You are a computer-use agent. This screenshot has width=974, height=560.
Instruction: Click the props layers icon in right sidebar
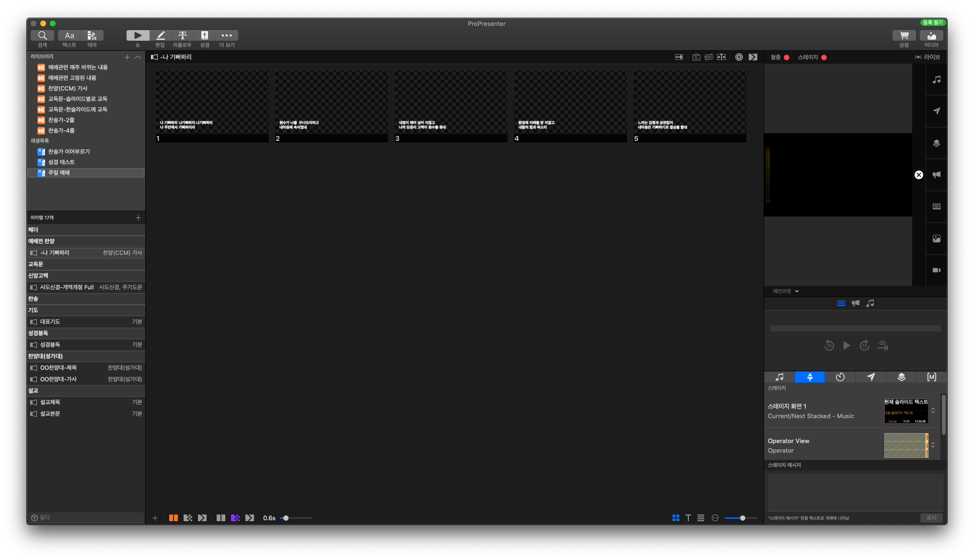[936, 143]
